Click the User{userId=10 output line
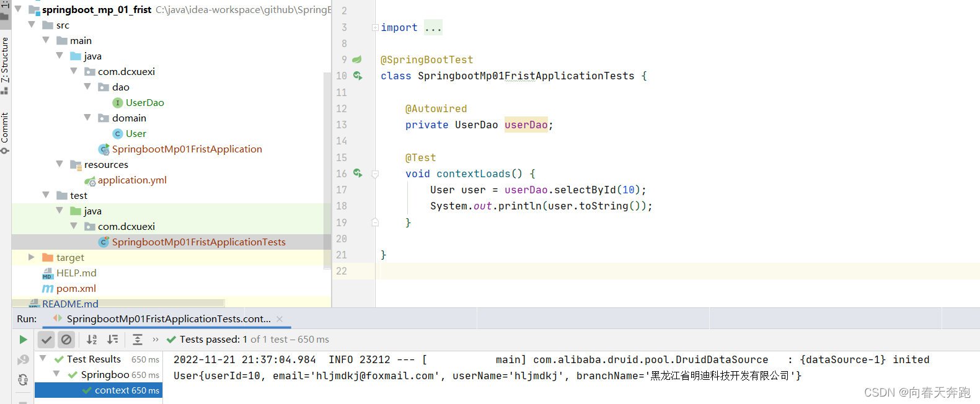Image resolution: width=980 pixels, height=404 pixels. [x=487, y=375]
